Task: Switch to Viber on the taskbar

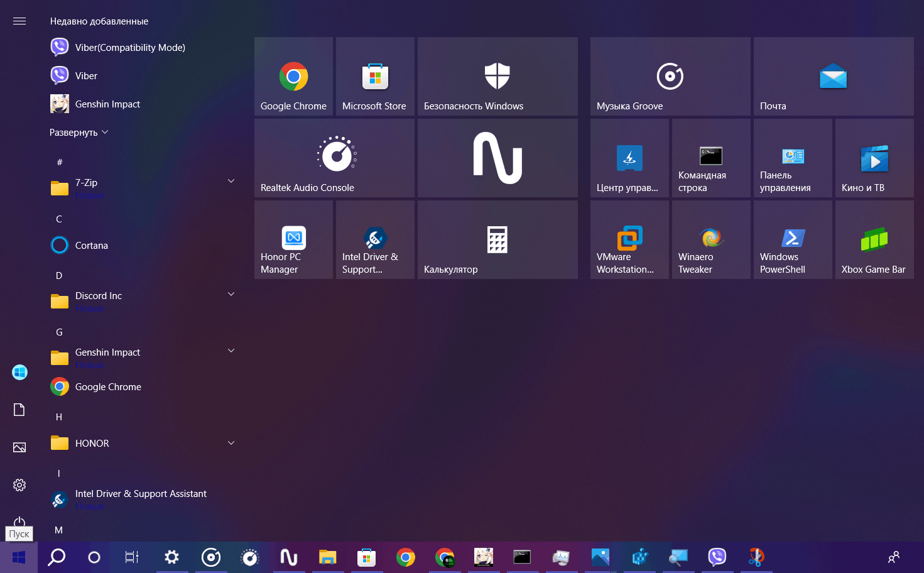Action: (x=717, y=557)
